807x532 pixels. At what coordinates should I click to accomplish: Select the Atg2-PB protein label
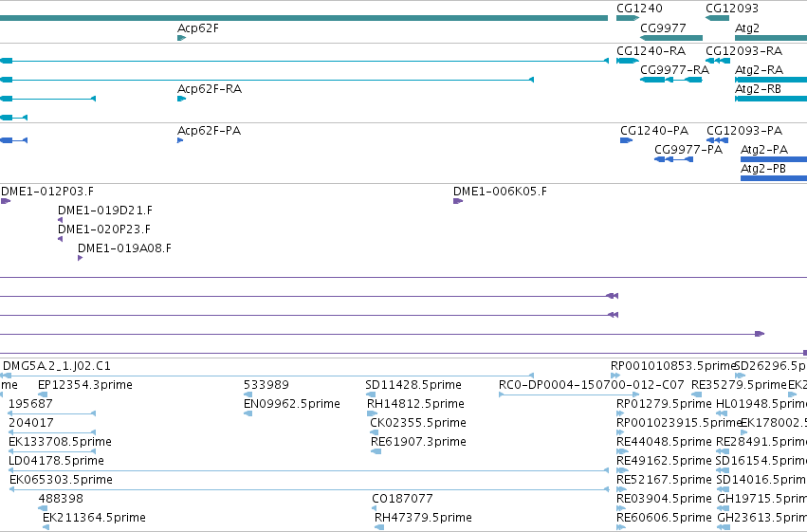763,169
